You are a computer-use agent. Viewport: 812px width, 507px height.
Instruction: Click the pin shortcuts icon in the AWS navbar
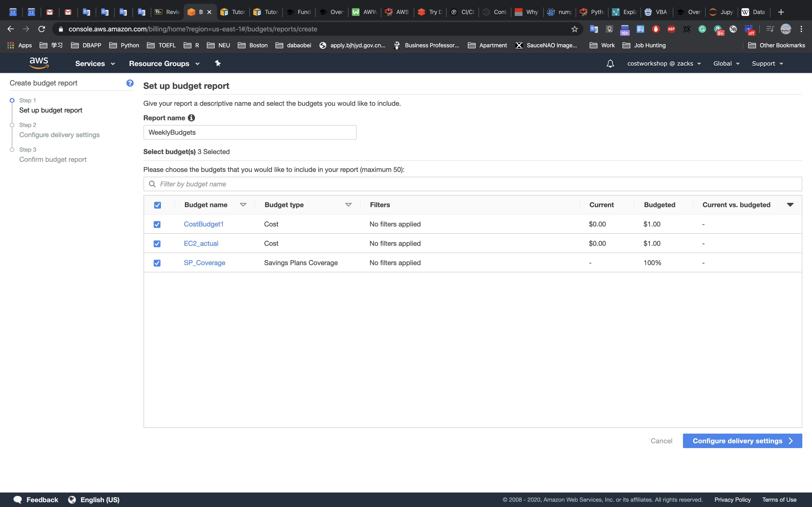tap(217, 63)
